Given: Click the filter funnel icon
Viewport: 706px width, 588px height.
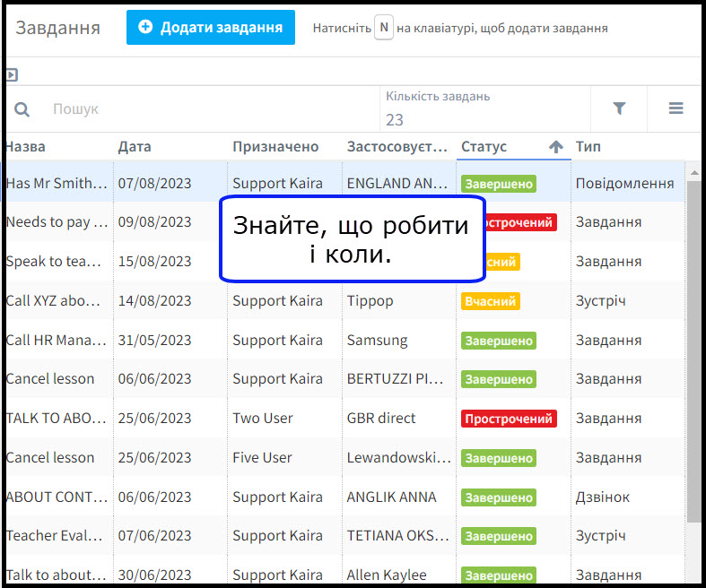Looking at the screenshot, I should (619, 108).
